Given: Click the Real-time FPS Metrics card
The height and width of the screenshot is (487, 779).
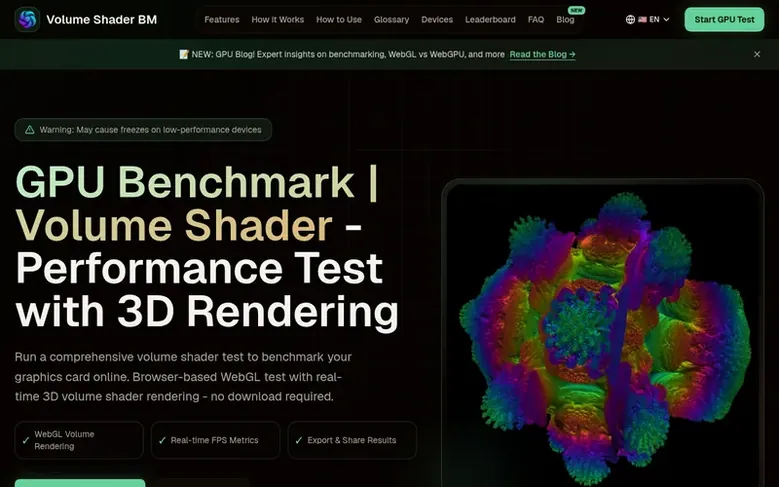Looking at the screenshot, I should (216, 440).
